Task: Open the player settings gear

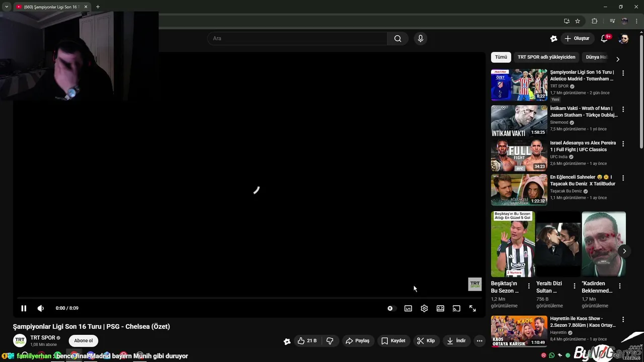Action: (424, 308)
